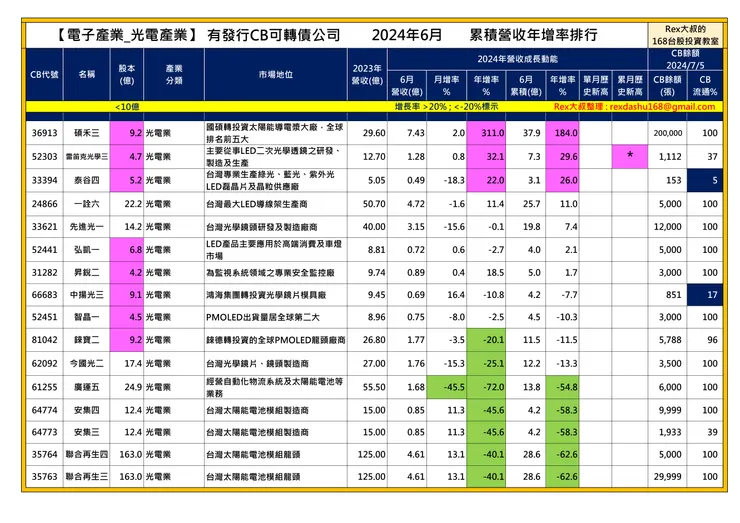
Task: Click CB code 52451
Action: pyautogui.click(x=44, y=317)
